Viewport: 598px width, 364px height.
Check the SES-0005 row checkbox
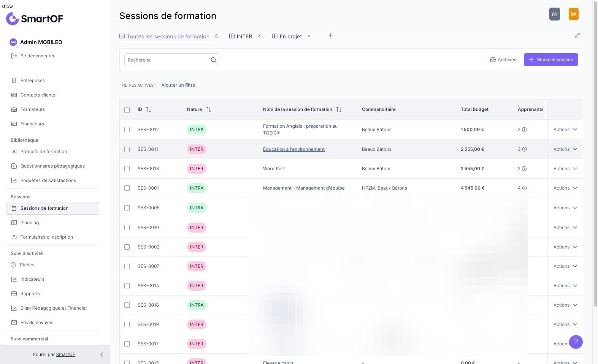(x=127, y=208)
